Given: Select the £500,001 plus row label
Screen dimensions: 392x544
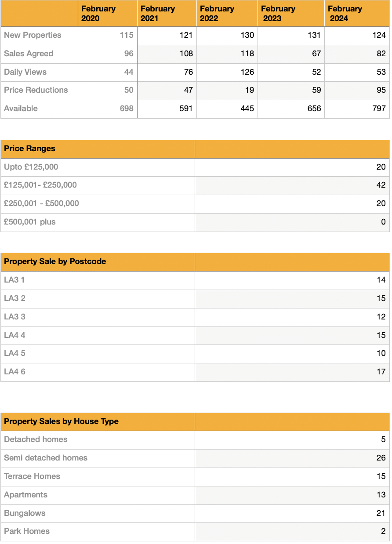Looking at the screenshot, I should 30,222.
